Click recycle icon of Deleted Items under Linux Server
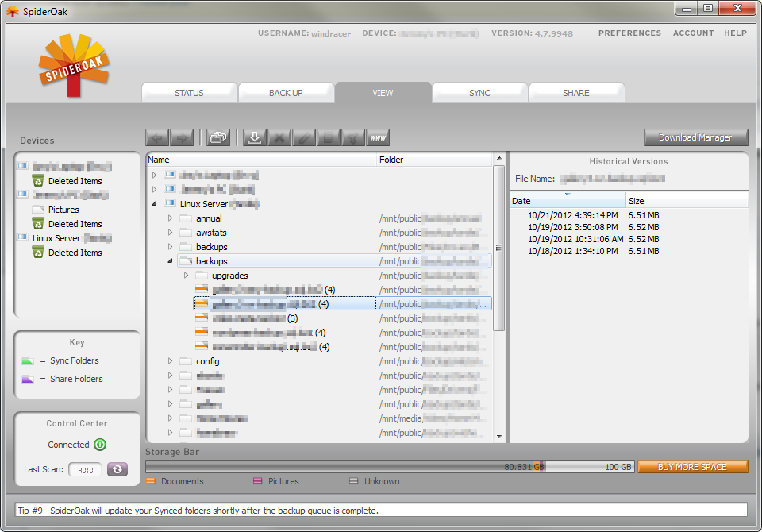762x532 pixels. point(38,252)
